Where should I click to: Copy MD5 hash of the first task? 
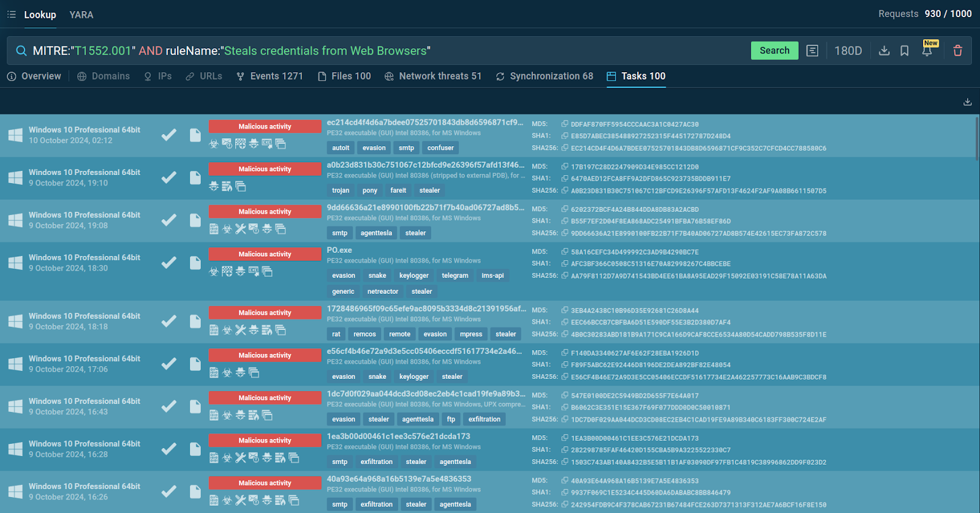[565, 124]
